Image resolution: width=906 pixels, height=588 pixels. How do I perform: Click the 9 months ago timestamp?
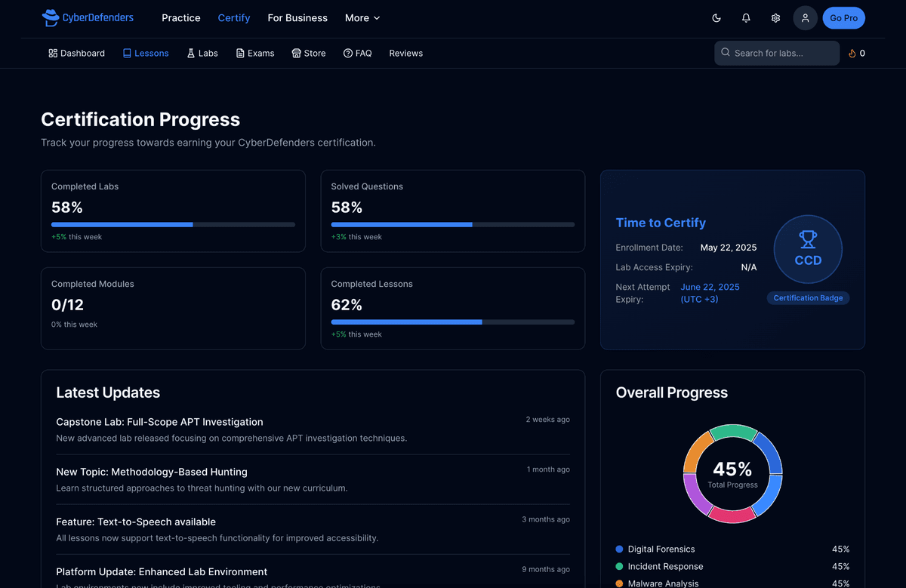[546, 569]
